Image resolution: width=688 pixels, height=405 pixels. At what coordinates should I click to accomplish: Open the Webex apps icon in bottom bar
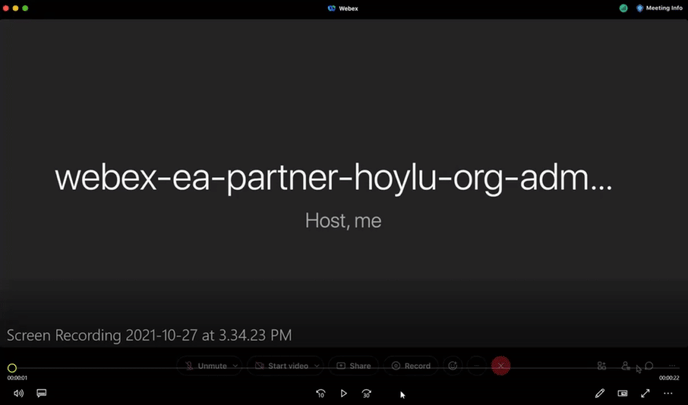click(x=602, y=366)
